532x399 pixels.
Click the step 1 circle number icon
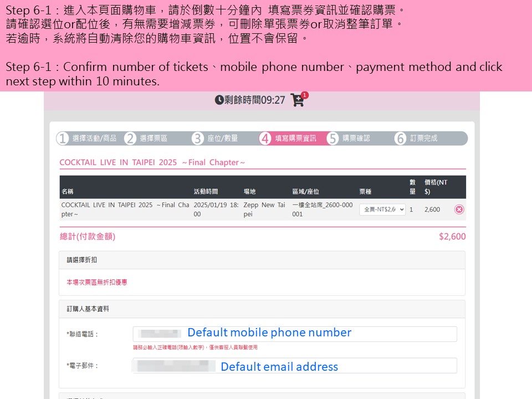(x=63, y=139)
